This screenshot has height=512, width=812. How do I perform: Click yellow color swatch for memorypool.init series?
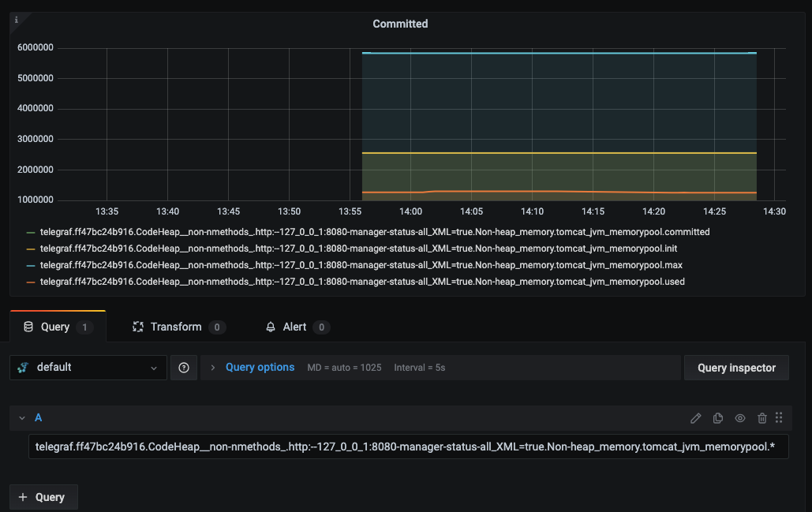pyautogui.click(x=31, y=249)
